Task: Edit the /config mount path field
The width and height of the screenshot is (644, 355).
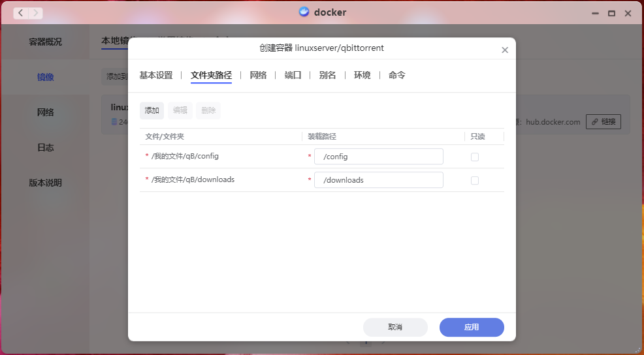Action: (378, 157)
